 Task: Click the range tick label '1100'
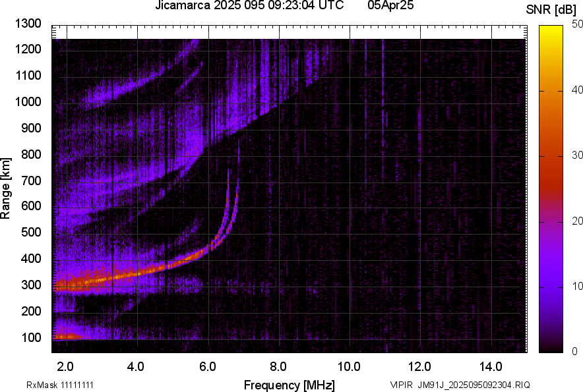click(28, 75)
